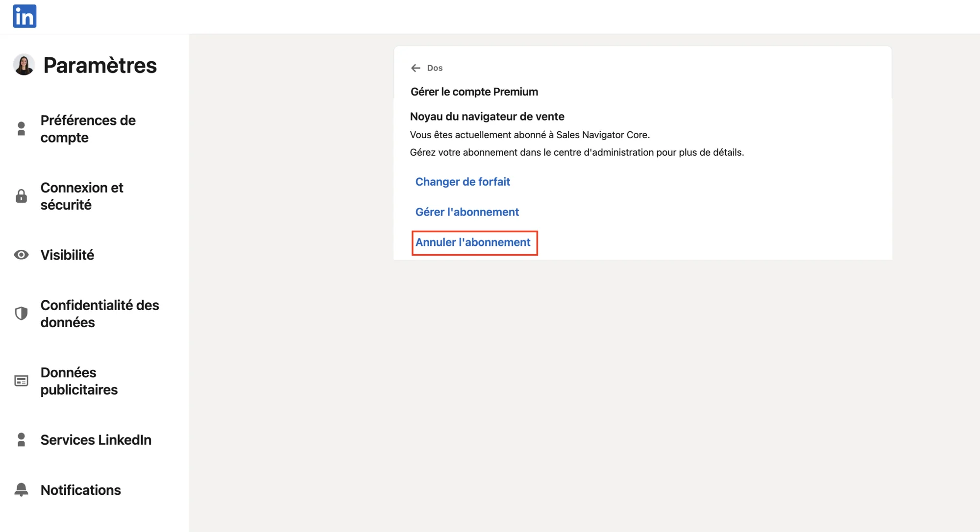Click the back arrow icon next to Dos
Image resolution: width=980 pixels, height=532 pixels.
416,68
